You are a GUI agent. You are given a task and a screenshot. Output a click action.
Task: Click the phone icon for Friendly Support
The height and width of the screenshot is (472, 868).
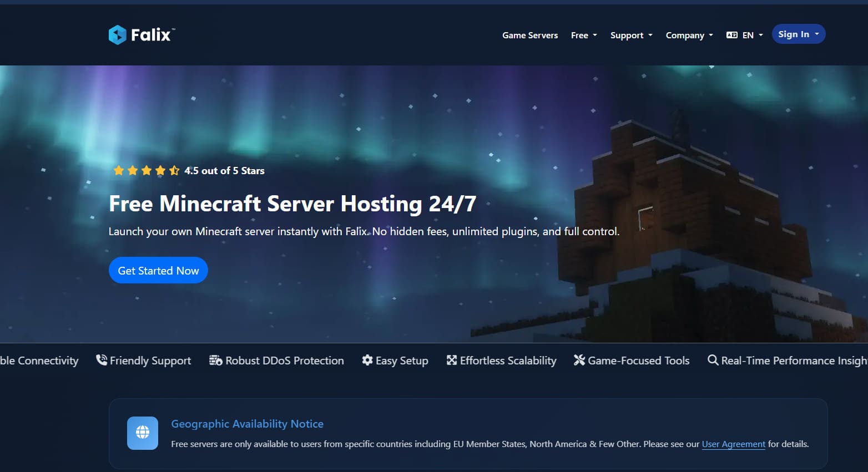coord(102,360)
